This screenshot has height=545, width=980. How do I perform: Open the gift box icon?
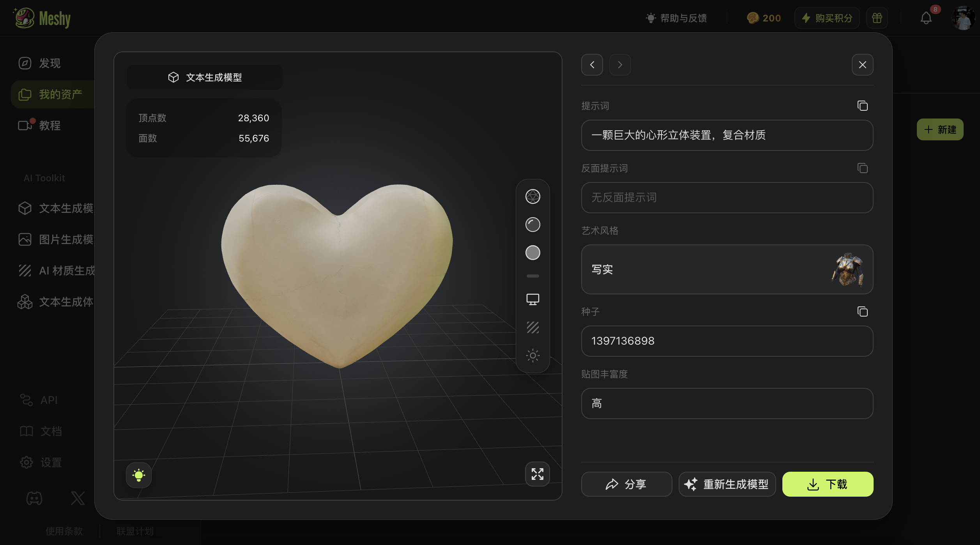[x=877, y=18]
